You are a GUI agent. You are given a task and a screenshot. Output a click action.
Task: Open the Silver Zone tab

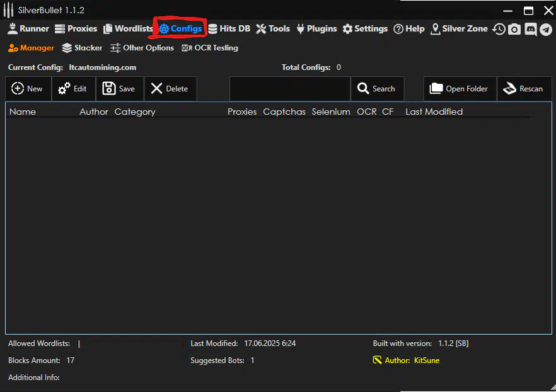coord(459,29)
